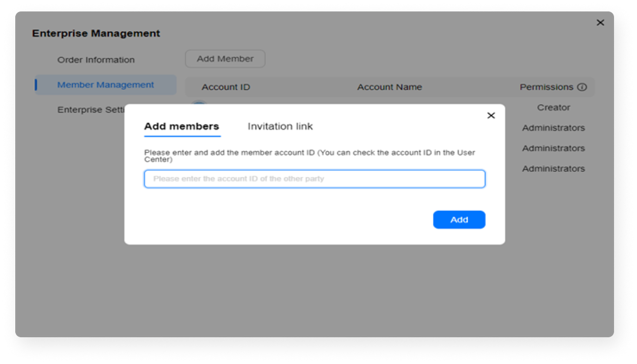Close the Enterprise Management window
Image resolution: width=637 pixels, height=364 pixels.
tap(600, 22)
